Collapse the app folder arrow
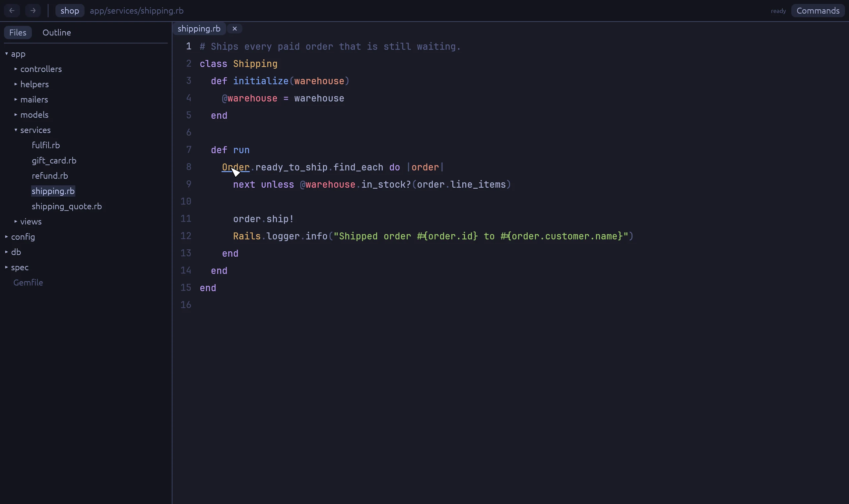This screenshot has width=849, height=504. point(6,54)
